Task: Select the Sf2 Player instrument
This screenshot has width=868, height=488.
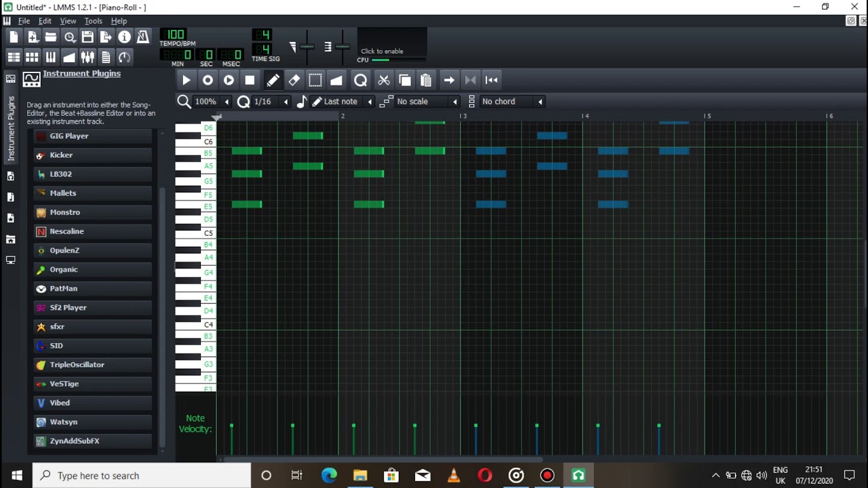Action: pyautogui.click(x=93, y=308)
